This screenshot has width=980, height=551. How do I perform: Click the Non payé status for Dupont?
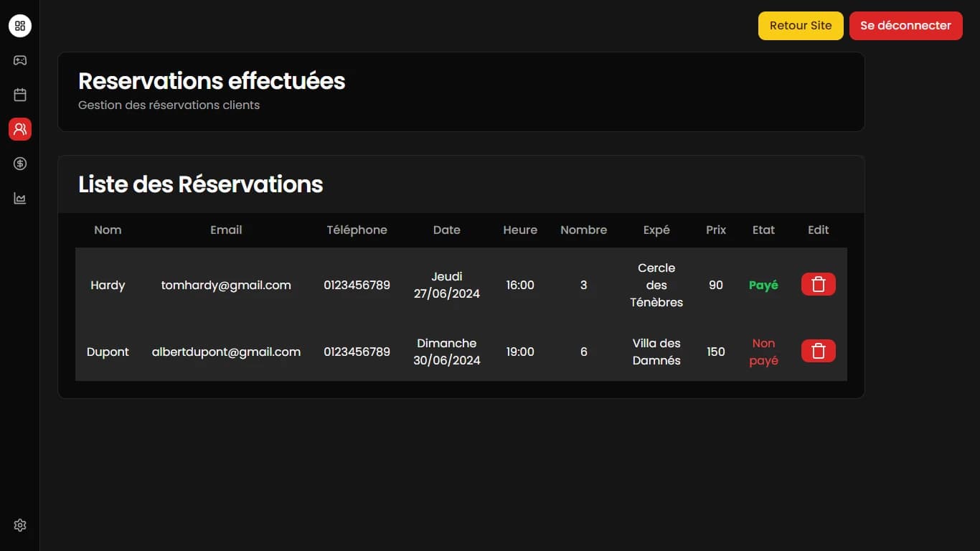[763, 352]
